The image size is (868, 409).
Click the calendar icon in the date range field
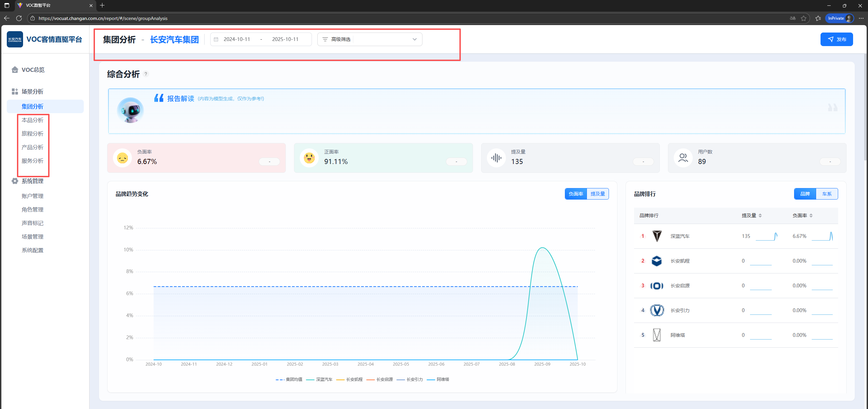point(216,39)
